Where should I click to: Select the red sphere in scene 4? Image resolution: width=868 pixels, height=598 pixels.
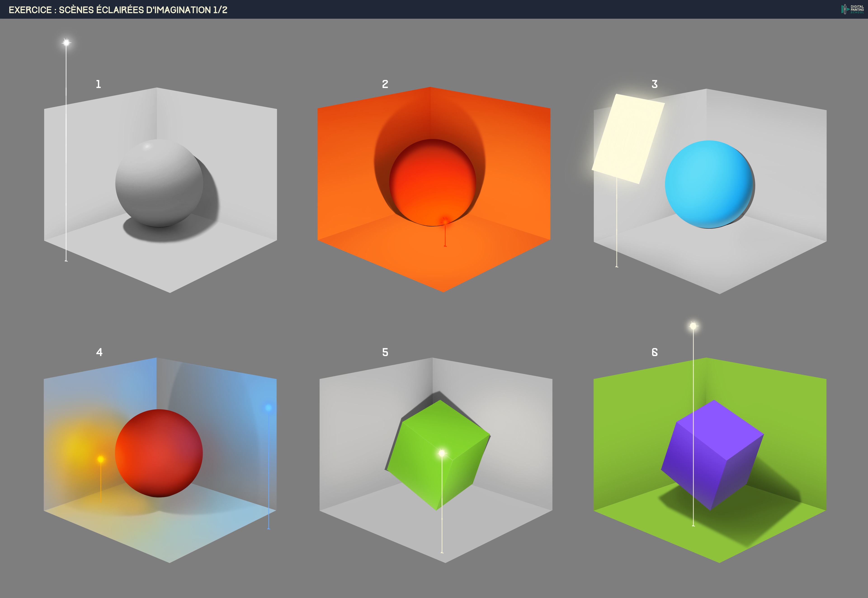point(159,453)
